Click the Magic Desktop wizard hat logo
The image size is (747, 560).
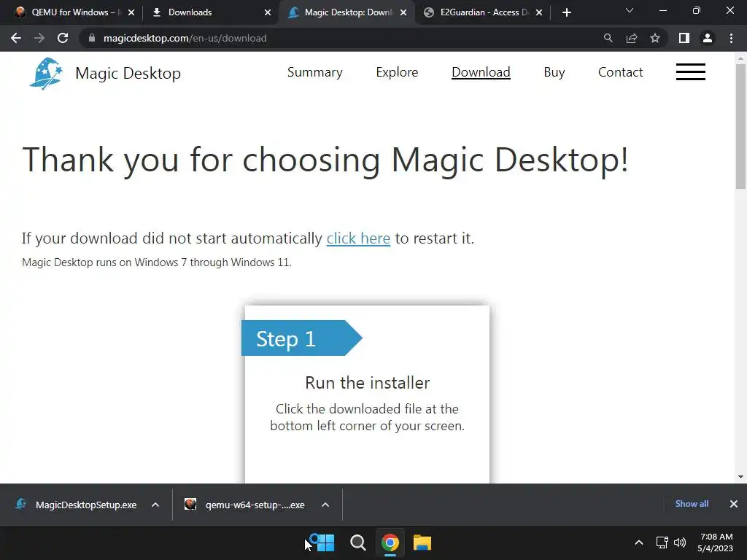(46, 74)
